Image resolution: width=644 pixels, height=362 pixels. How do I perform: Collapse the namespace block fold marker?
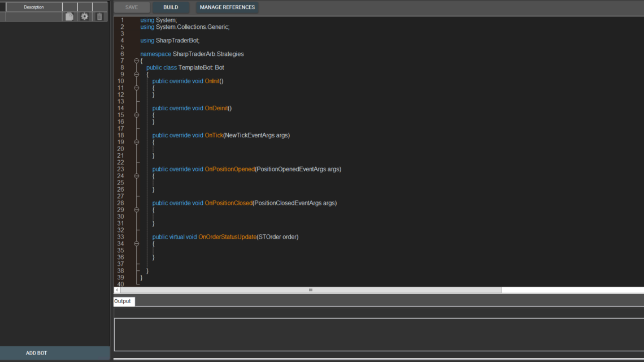pyautogui.click(x=136, y=61)
